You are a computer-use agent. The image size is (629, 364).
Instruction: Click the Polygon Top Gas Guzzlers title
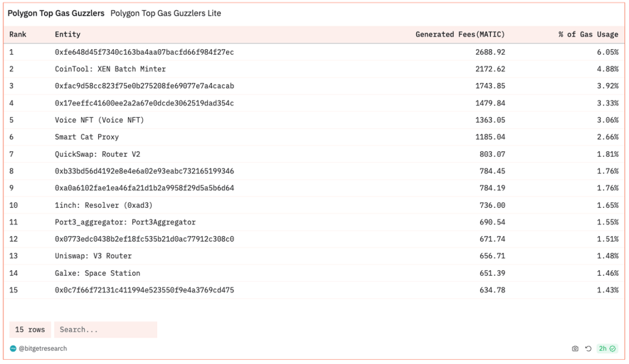56,13
